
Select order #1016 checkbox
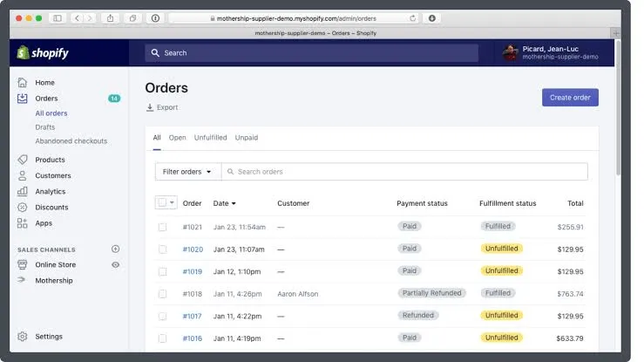(x=162, y=338)
